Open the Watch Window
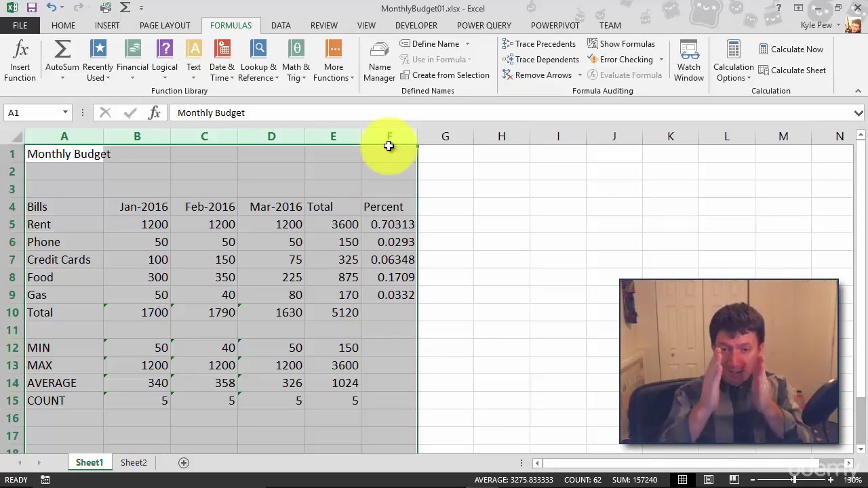 tap(688, 61)
